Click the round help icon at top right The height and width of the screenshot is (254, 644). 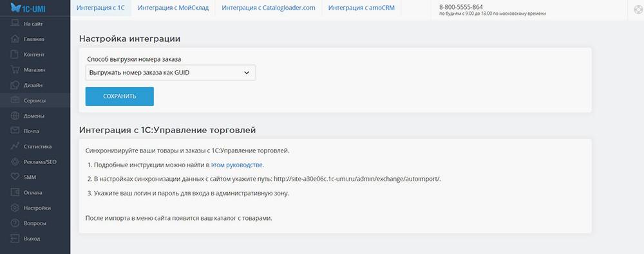[638, 10]
